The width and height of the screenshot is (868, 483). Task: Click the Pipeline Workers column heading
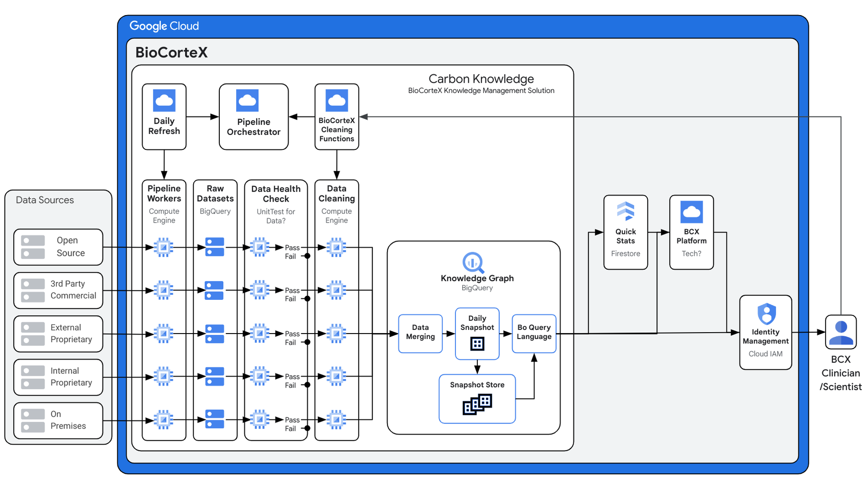pos(164,193)
